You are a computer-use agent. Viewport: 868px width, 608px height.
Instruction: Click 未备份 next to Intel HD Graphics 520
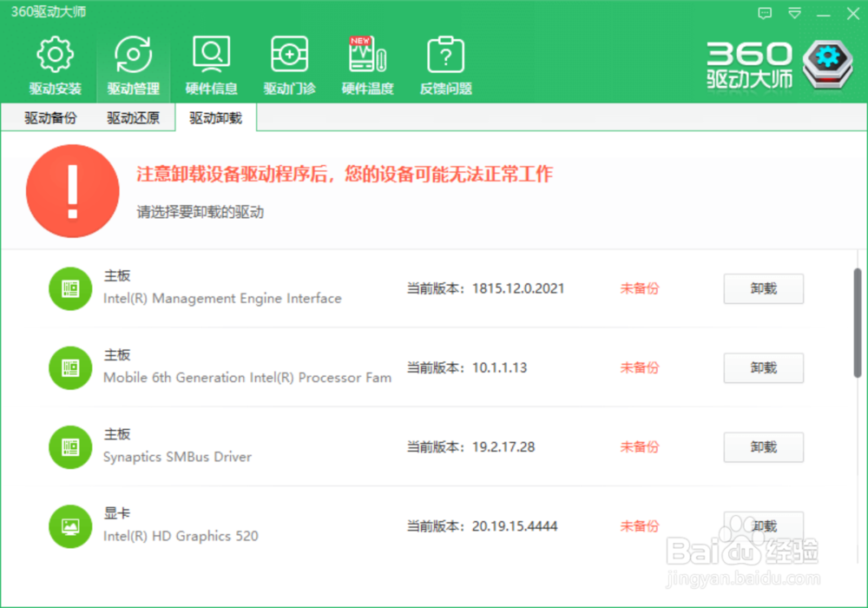(x=640, y=525)
